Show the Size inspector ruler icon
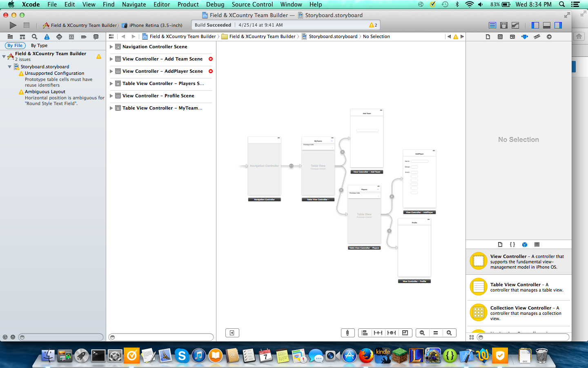This screenshot has width=588, height=368. coord(537,37)
